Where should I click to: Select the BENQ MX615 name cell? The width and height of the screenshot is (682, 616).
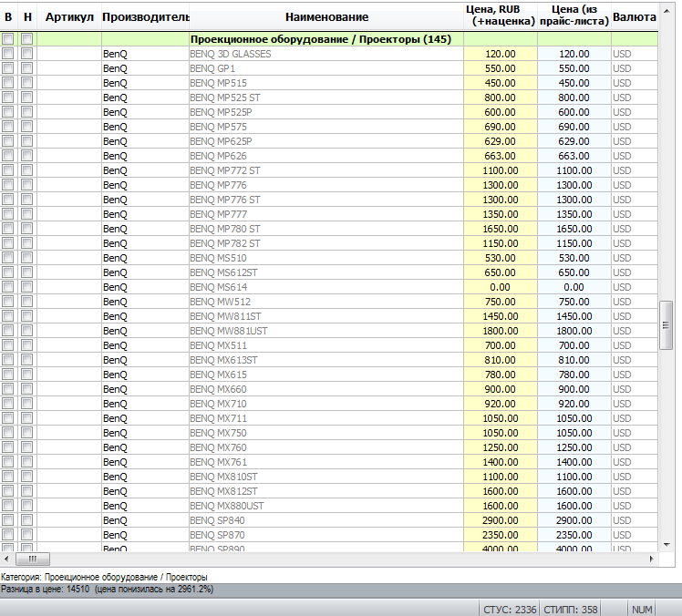point(326,375)
